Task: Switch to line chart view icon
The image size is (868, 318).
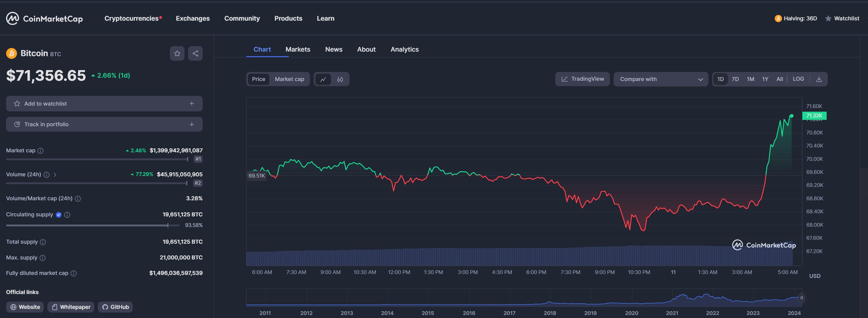Action: coord(323,79)
